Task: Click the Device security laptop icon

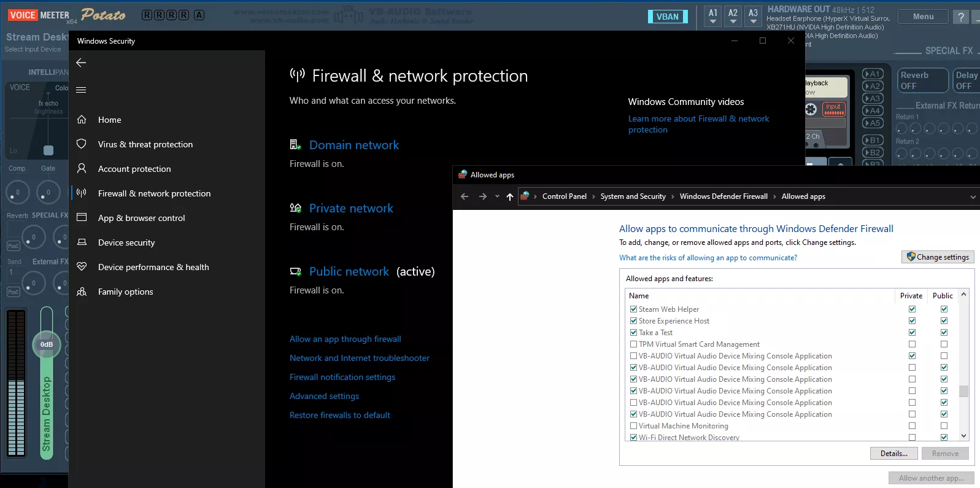Action: click(82, 242)
